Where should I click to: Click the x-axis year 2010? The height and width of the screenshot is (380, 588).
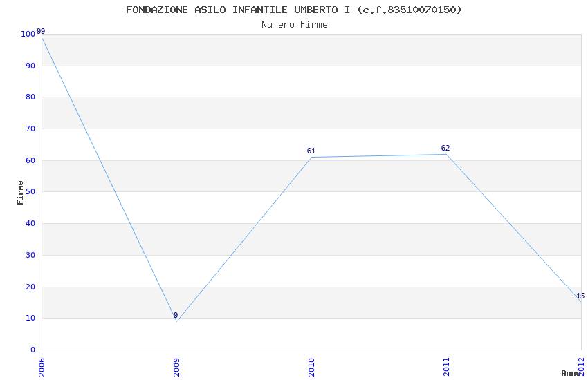click(311, 367)
